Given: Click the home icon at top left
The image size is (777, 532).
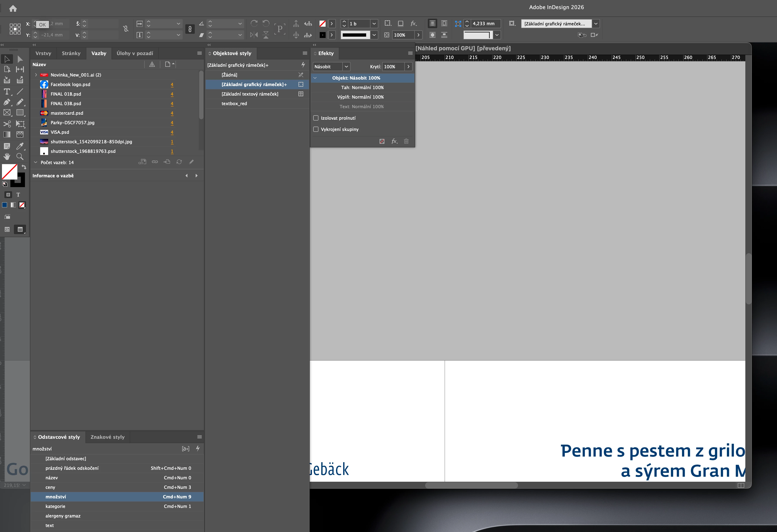Looking at the screenshot, I should tap(13, 9).
